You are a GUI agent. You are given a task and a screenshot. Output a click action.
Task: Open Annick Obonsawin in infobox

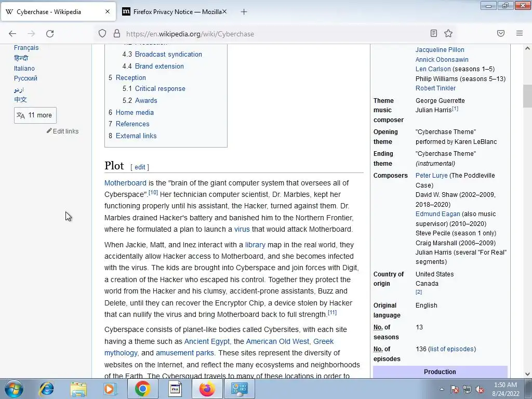point(442,59)
